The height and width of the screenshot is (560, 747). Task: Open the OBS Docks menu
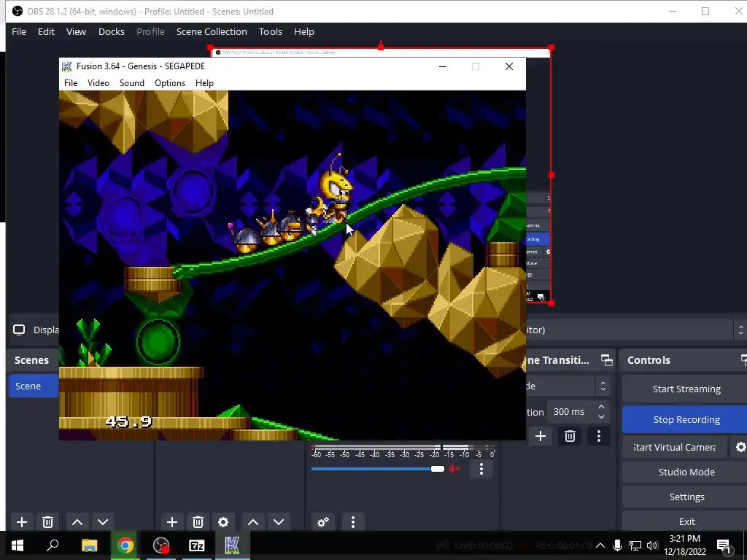pos(112,32)
